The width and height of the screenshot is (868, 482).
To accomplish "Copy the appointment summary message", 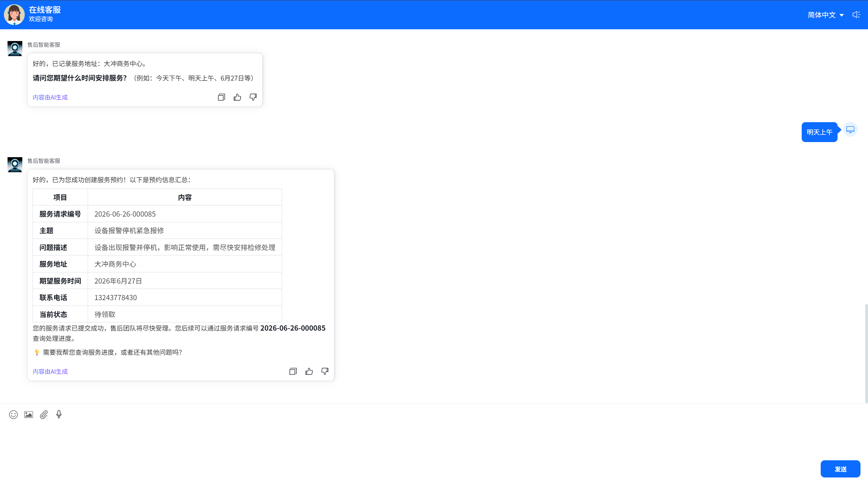I will (293, 371).
